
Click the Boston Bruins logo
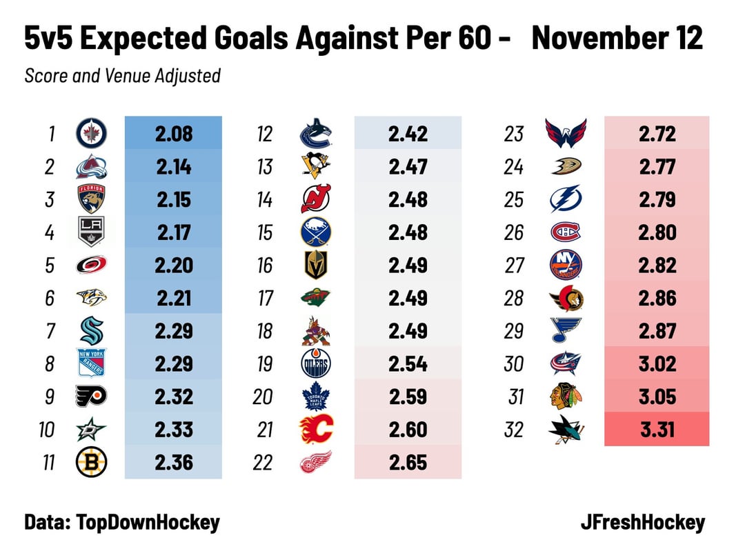point(91,462)
